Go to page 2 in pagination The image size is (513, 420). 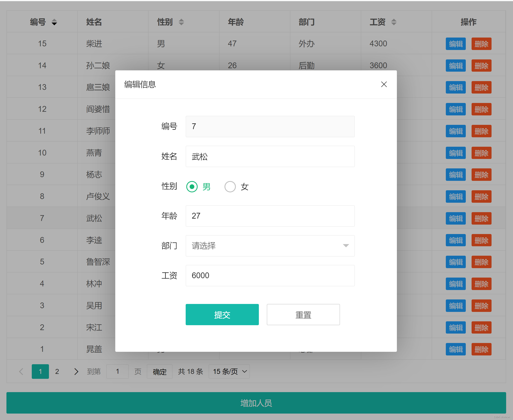pos(57,371)
